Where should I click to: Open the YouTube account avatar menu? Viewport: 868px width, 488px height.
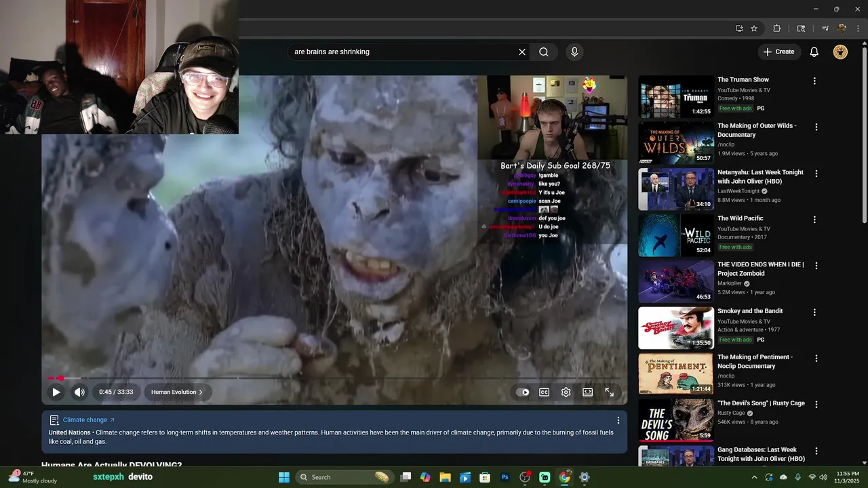(x=840, y=52)
